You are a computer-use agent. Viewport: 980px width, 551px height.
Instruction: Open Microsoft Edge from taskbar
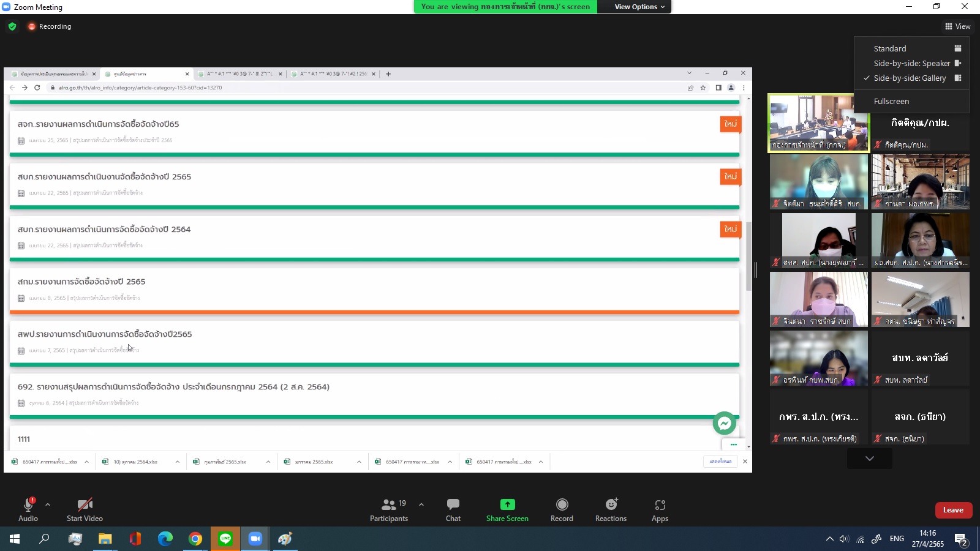(x=165, y=539)
